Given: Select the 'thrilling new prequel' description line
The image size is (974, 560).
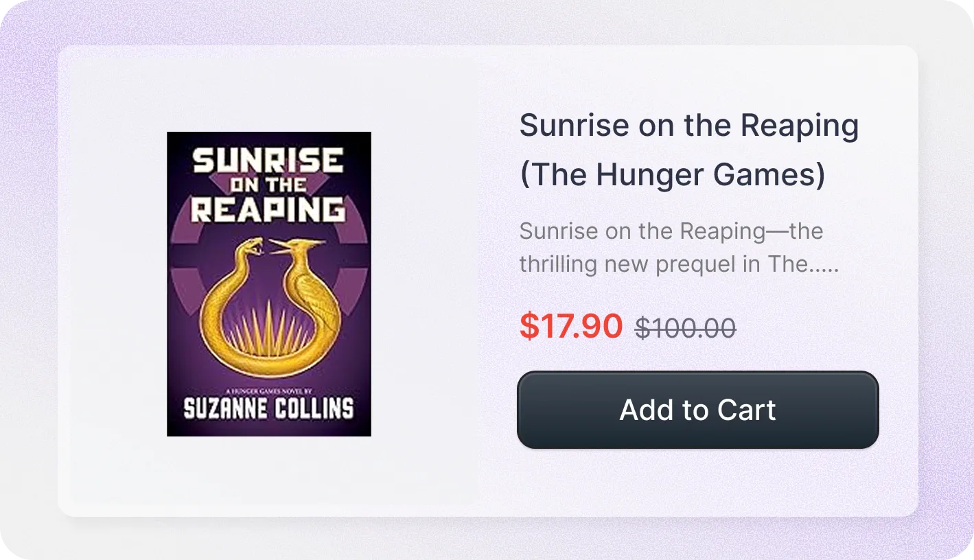Looking at the screenshot, I should point(680,264).
